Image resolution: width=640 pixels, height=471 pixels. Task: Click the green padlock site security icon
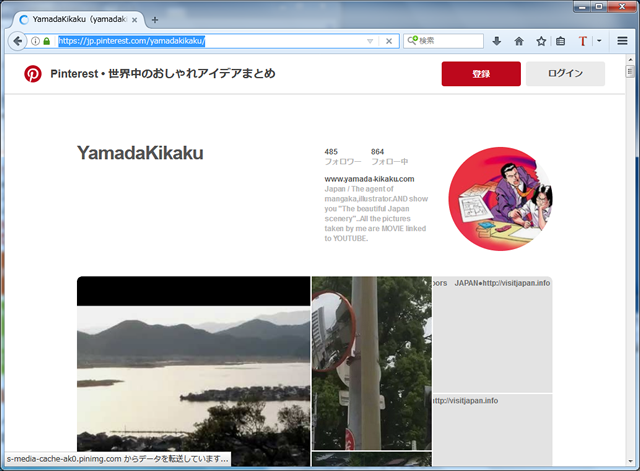(46, 41)
